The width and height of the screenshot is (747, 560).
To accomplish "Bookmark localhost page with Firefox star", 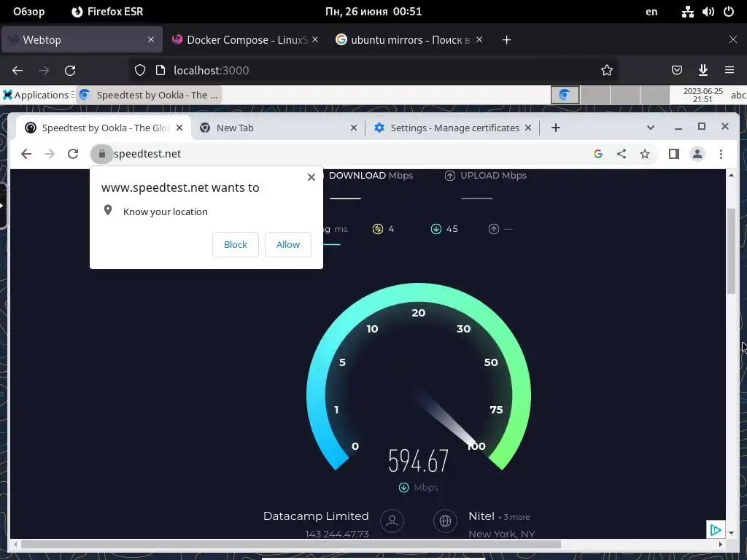I will pos(606,71).
